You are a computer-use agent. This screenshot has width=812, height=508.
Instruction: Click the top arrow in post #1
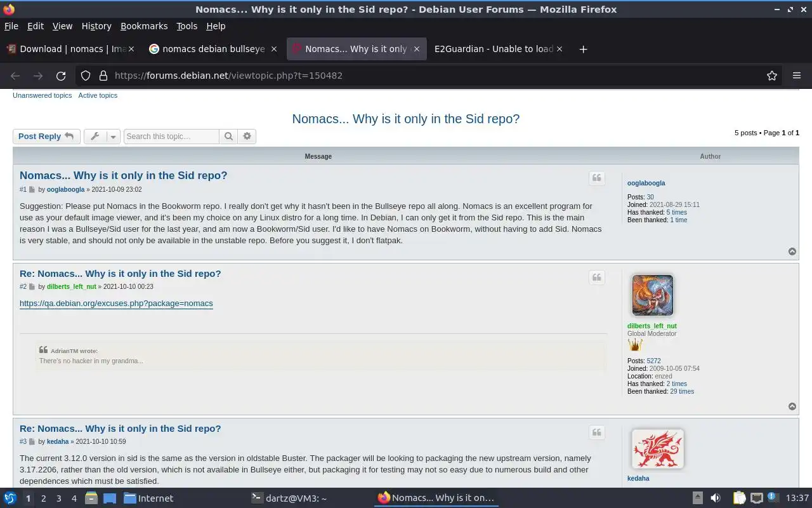tap(792, 251)
